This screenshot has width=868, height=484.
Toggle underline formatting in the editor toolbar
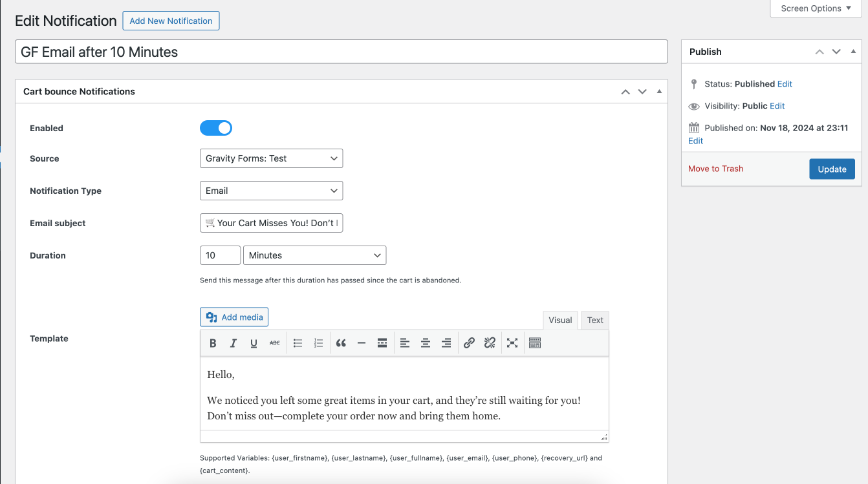[254, 343]
